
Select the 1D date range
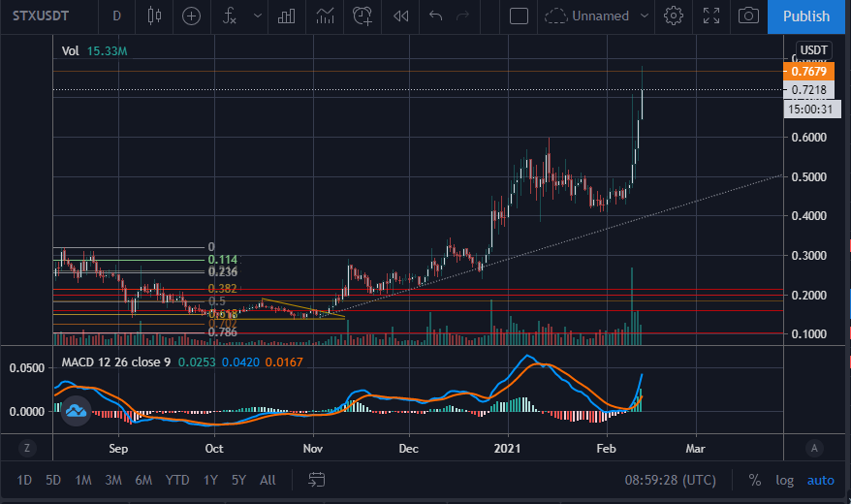pos(24,480)
